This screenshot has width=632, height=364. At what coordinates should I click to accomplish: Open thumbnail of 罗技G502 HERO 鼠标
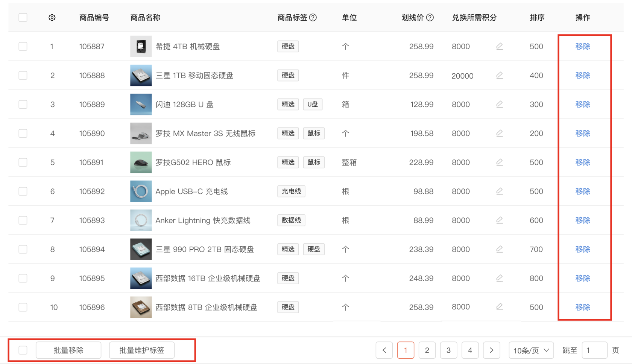141,162
